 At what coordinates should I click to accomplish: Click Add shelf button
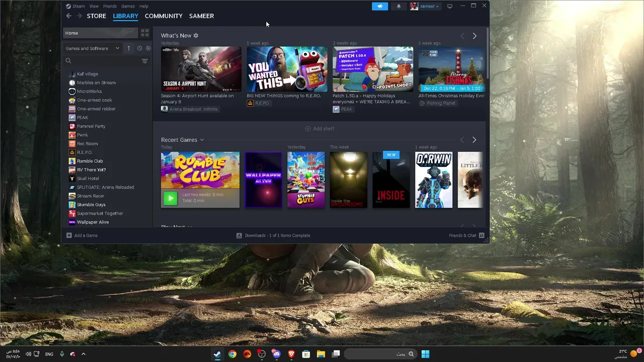click(x=319, y=129)
